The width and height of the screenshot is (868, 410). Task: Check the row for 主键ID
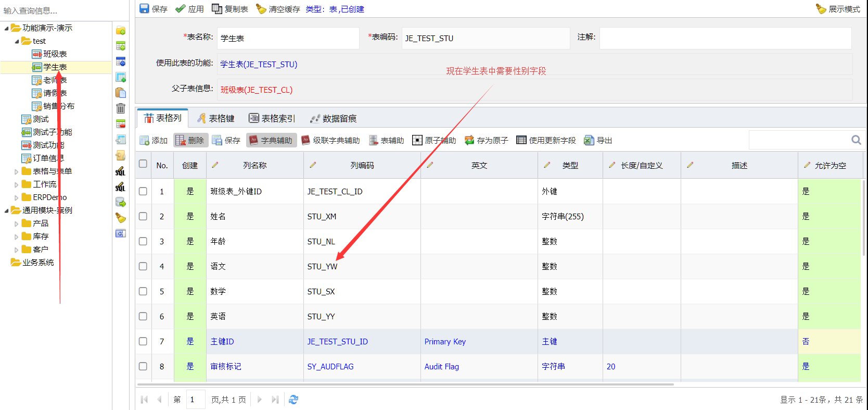(143, 341)
